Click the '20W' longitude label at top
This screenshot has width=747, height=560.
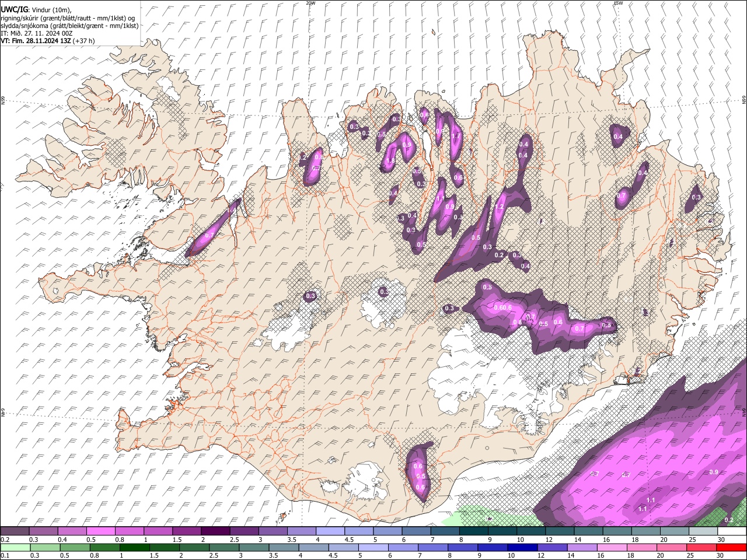tap(310, 3)
